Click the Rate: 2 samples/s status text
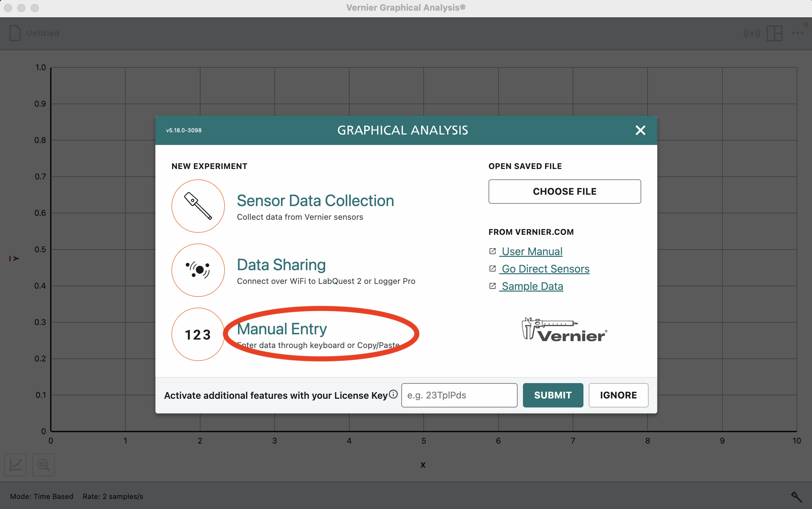The width and height of the screenshot is (812, 509). pos(113,497)
